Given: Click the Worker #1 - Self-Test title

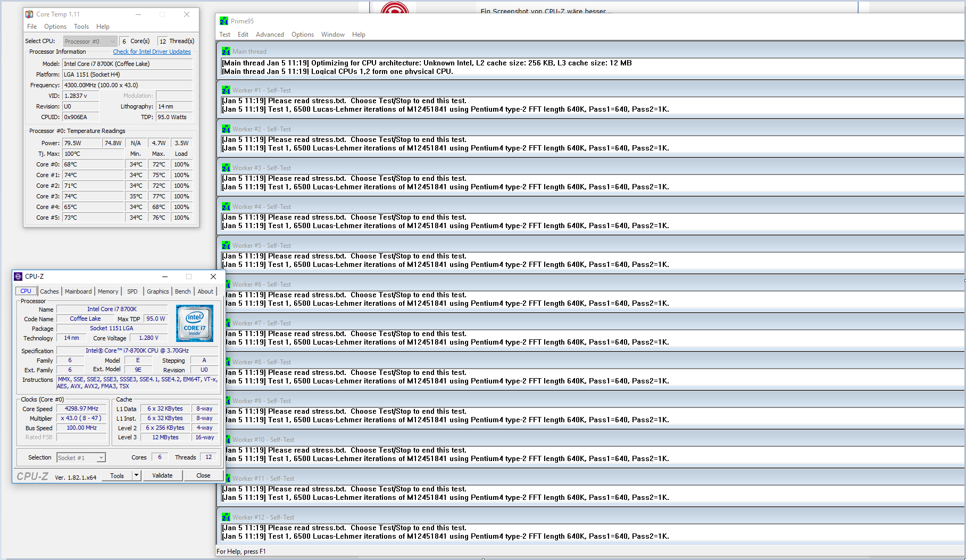Looking at the screenshot, I should tap(262, 90).
